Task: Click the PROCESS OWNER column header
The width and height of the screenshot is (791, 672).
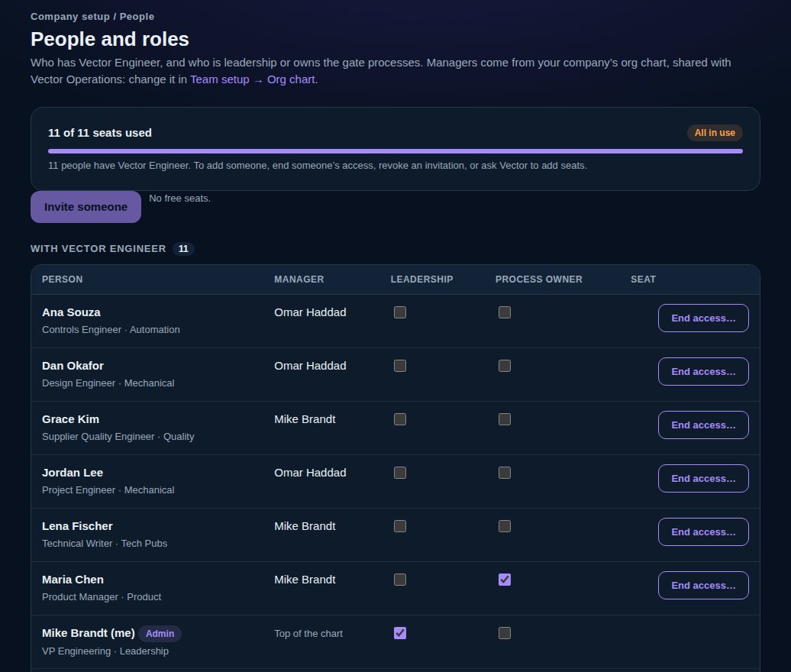Action: point(539,279)
